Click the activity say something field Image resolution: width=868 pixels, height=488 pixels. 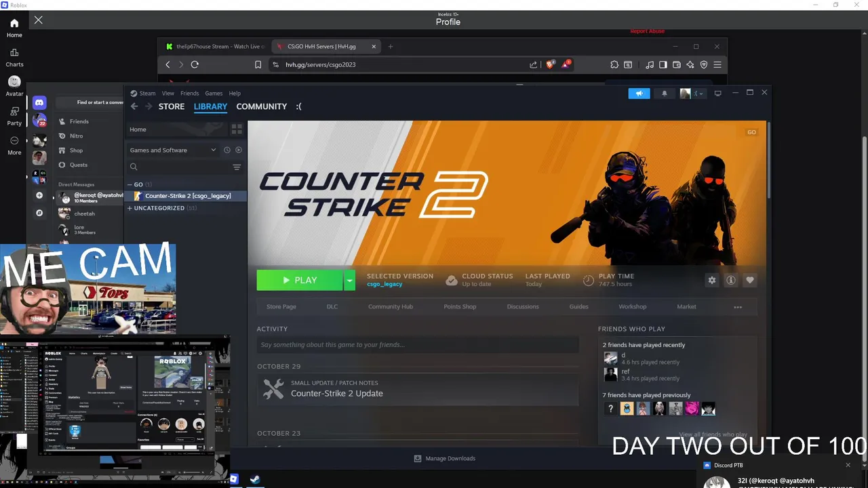tap(418, 345)
